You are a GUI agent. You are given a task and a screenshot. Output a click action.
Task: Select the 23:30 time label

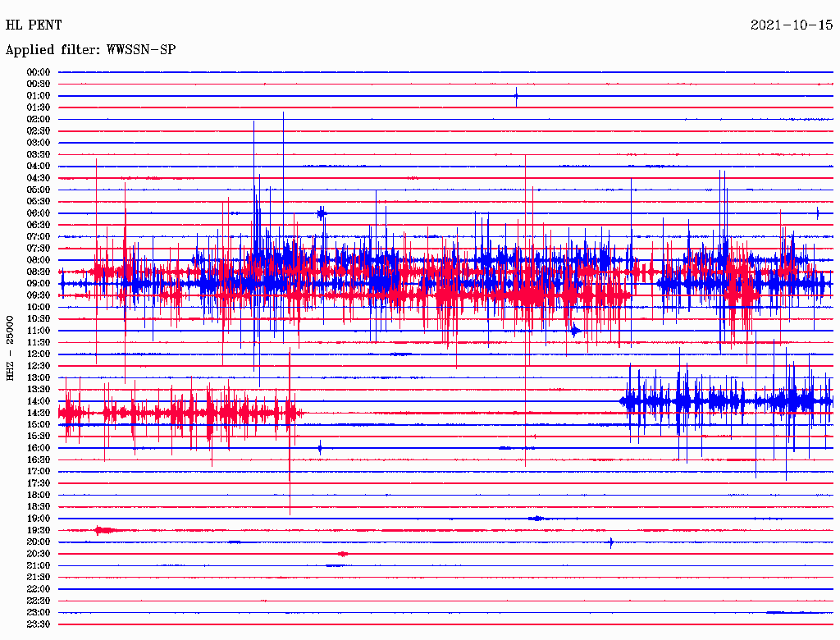(39, 624)
